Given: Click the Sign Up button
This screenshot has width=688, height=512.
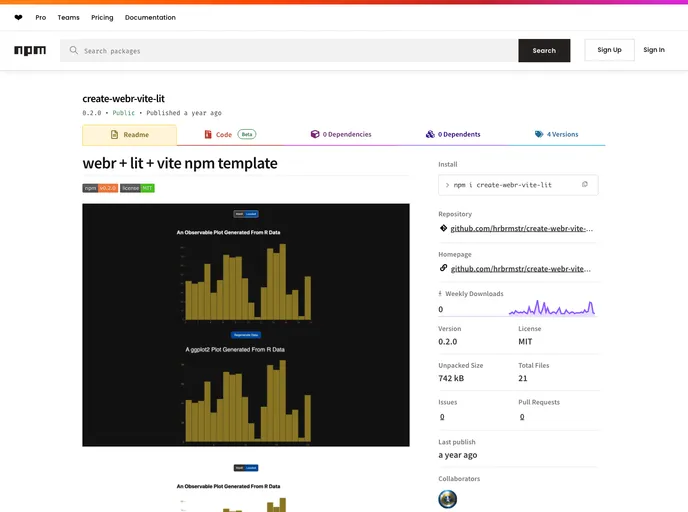Looking at the screenshot, I should [609, 50].
